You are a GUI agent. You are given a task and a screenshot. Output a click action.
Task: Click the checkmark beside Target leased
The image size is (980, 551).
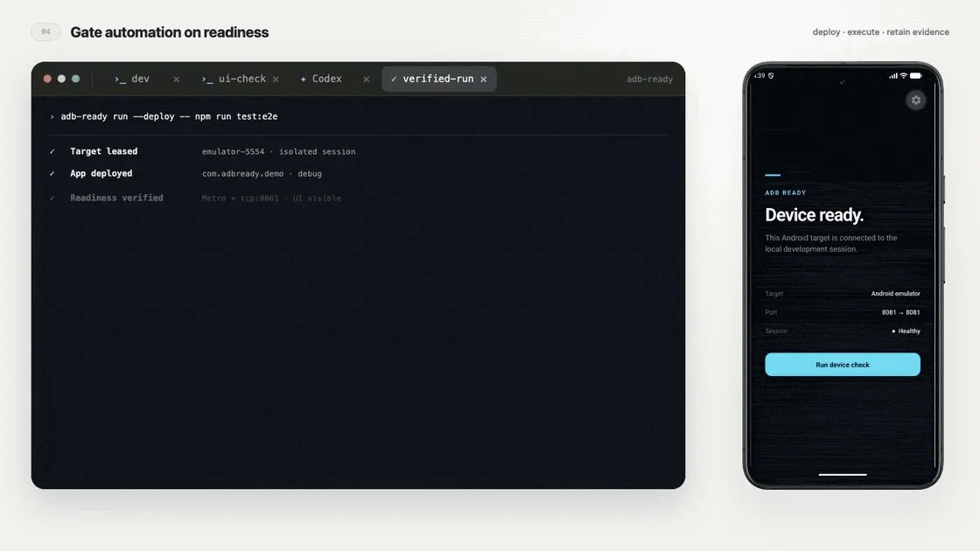coord(52,152)
